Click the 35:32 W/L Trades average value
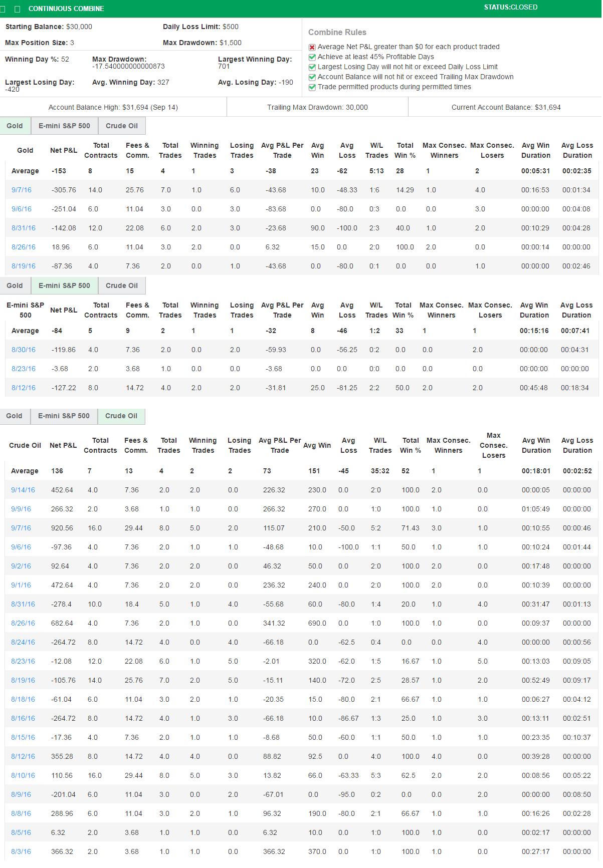The width and height of the screenshot is (603, 868). coord(380,471)
